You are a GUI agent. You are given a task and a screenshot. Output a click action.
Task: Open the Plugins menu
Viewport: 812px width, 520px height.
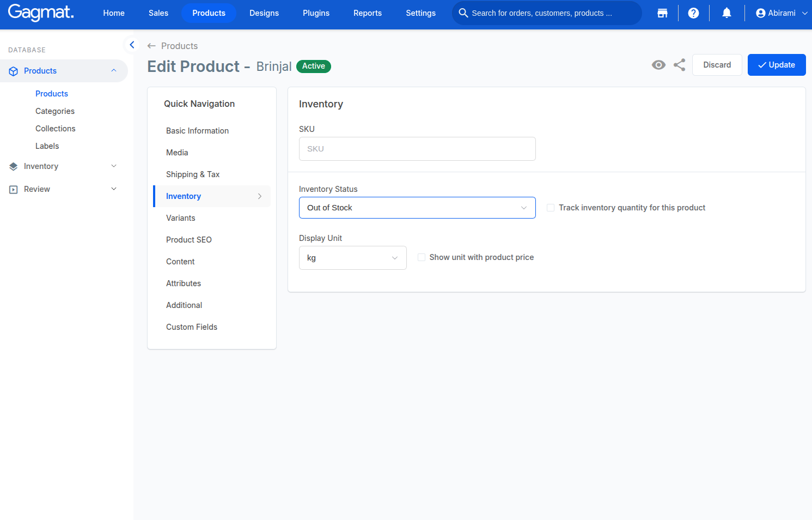(x=316, y=13)
